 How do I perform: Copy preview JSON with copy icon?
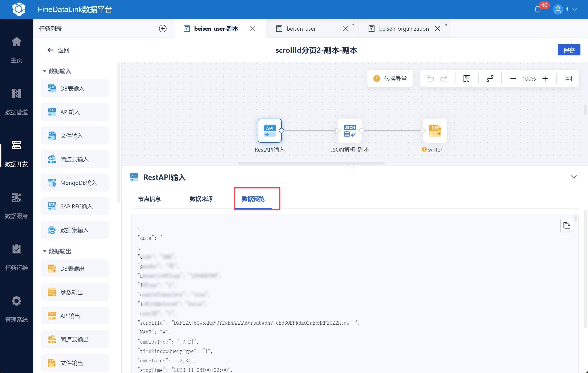coord(567,226)
